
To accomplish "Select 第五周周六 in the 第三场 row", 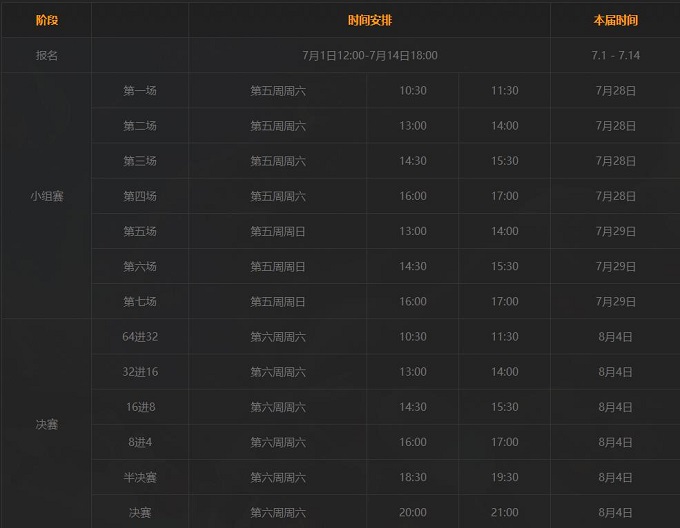I will pyautogui.click(x=278, y=161).
